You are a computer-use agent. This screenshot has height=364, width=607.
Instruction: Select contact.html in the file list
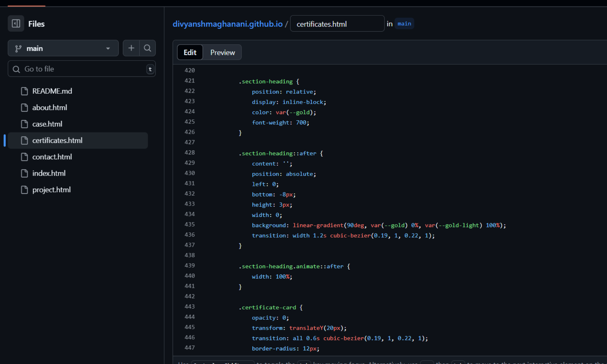tap(52, 157)
